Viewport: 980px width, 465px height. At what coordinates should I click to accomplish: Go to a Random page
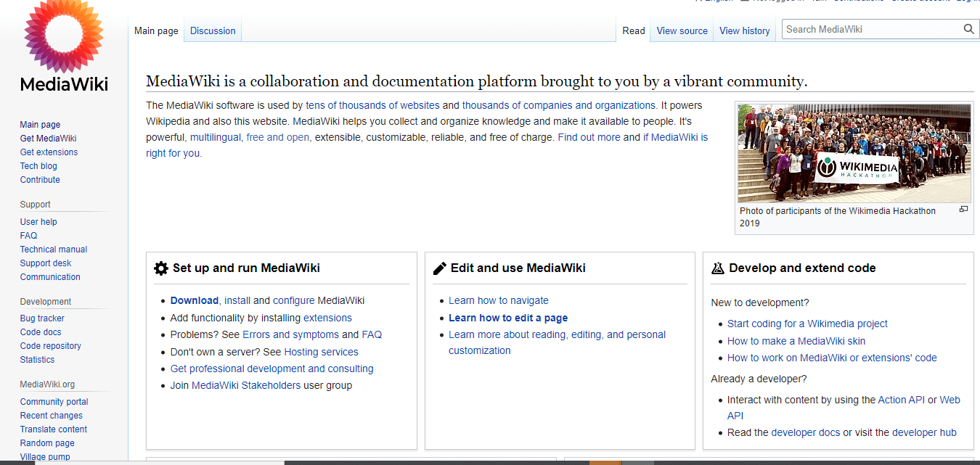tap(47, 443)
